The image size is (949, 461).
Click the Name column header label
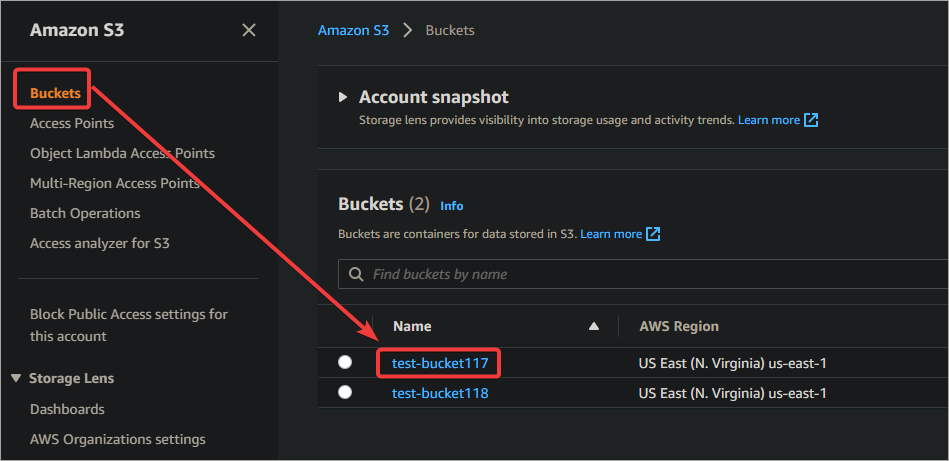(412, 326)
